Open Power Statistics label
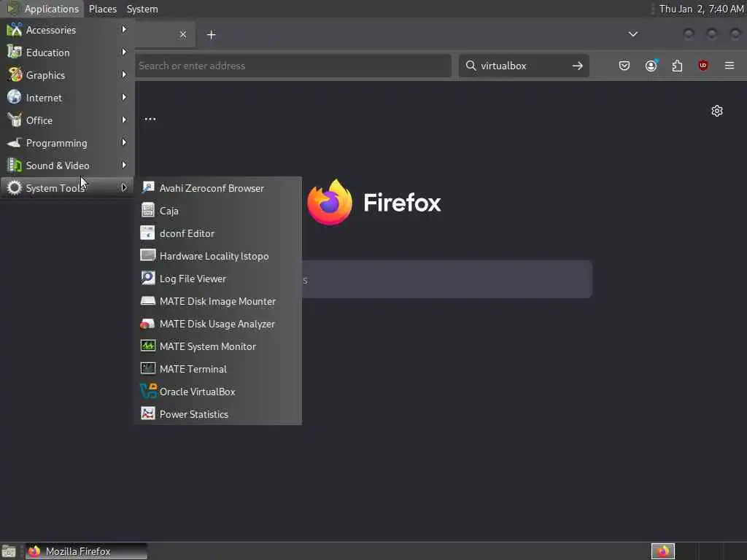 click(x=194, y=414)
